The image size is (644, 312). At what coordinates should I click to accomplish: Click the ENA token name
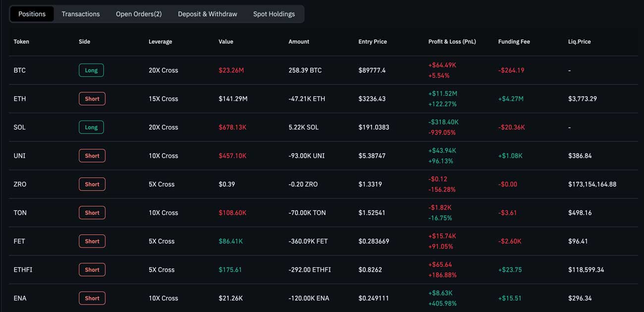20,298
